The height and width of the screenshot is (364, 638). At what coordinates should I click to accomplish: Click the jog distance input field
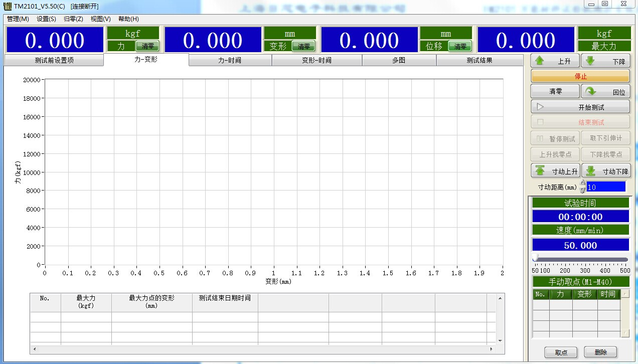coord(606,187)
